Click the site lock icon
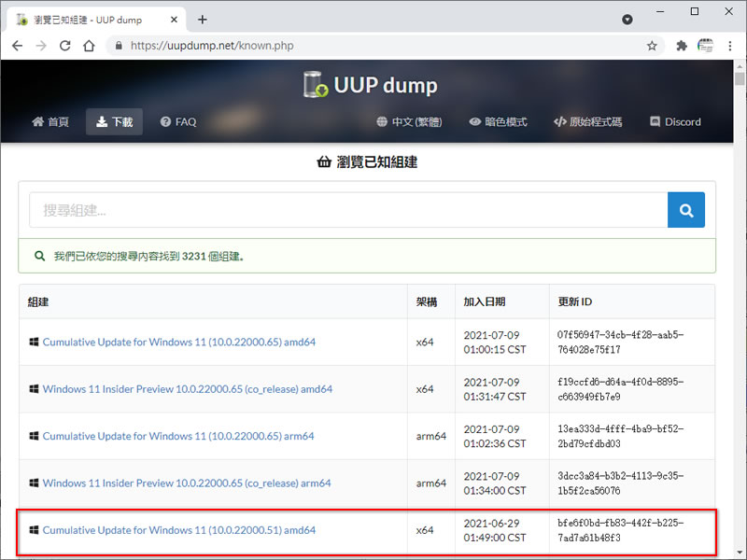747x560 pixels. (x=119, y=46)
